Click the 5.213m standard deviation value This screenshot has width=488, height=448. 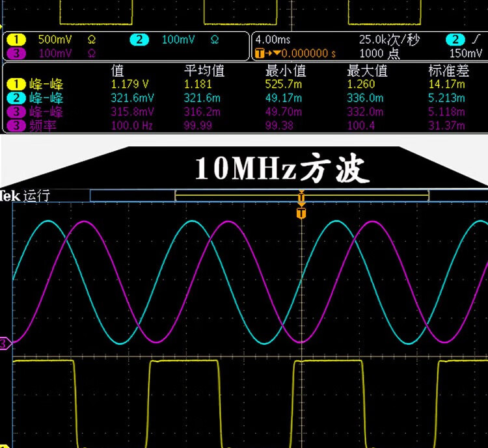point(446,98)
